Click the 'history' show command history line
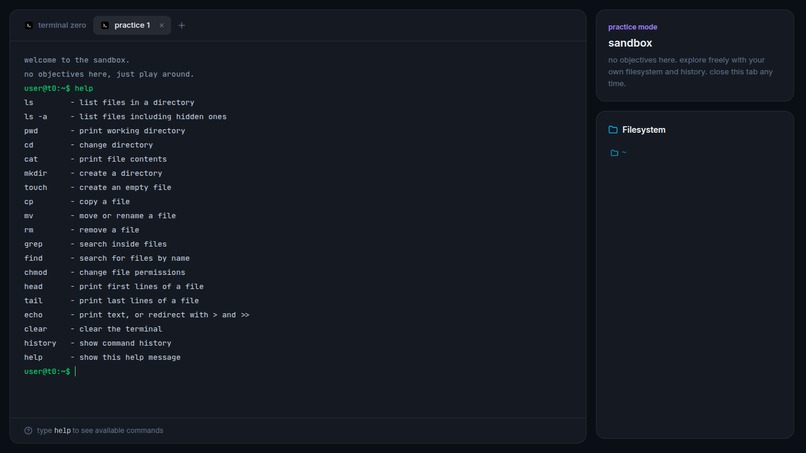 point(98,343)
